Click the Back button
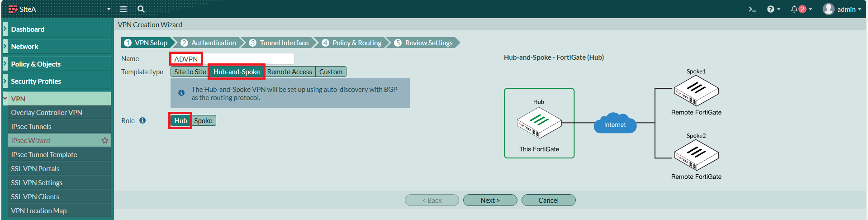Viewport: 868px width, 220px height. point(432,200)
